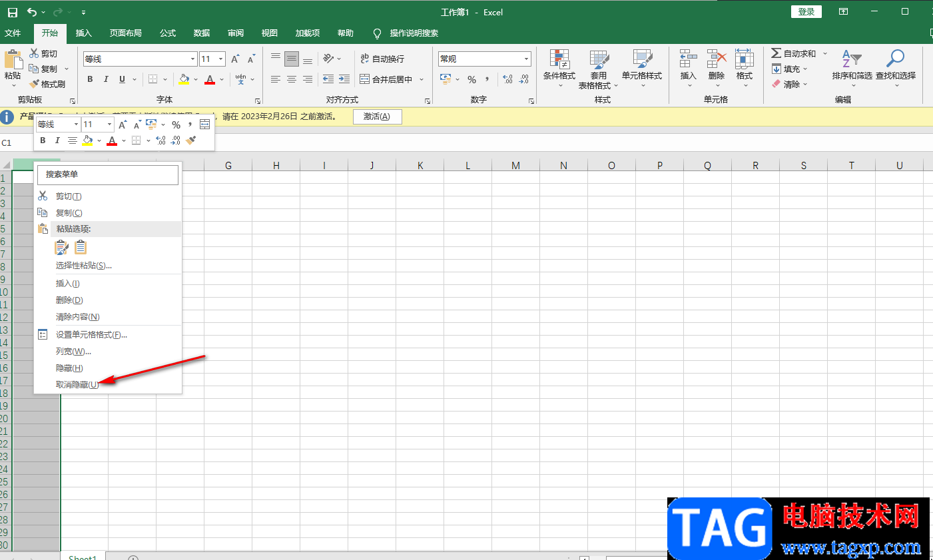Viewport: 933px width, 560px height.
Task: Toggle Italic in the ribbon font group
Action: tap(106, 79)
